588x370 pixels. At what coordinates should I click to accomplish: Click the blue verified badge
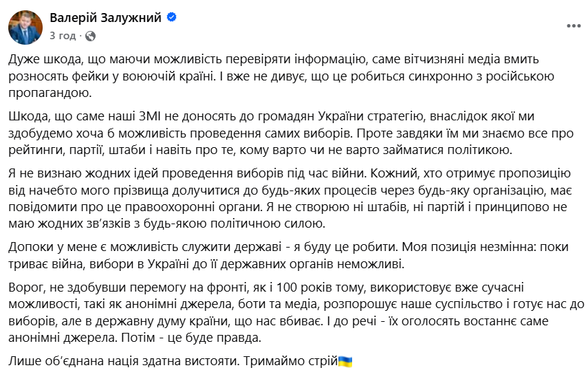[x=171, y=19]
